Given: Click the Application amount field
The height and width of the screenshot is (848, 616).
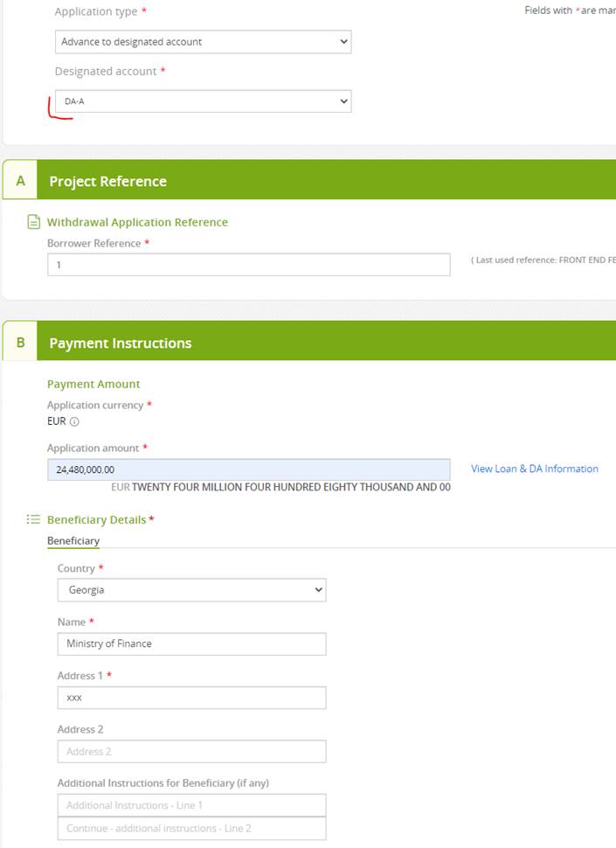Looking at the screenshot, I should click(x=248, y=469).
